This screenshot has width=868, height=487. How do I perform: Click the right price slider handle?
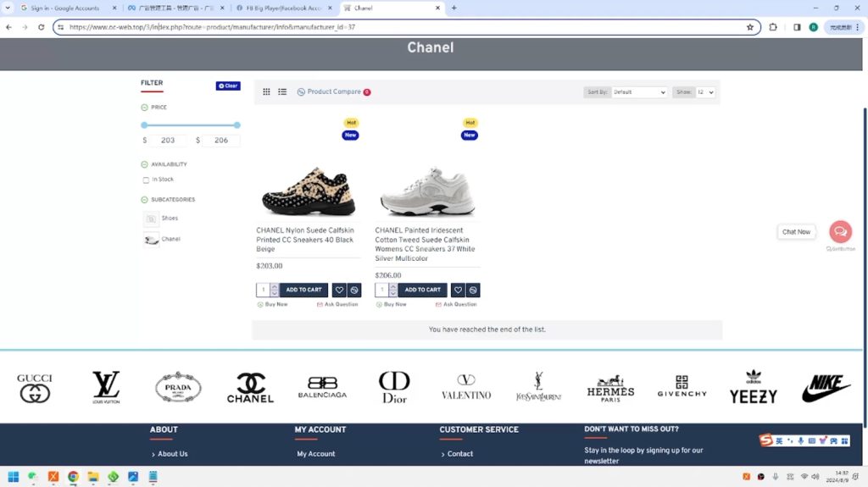tap(237, 125)
